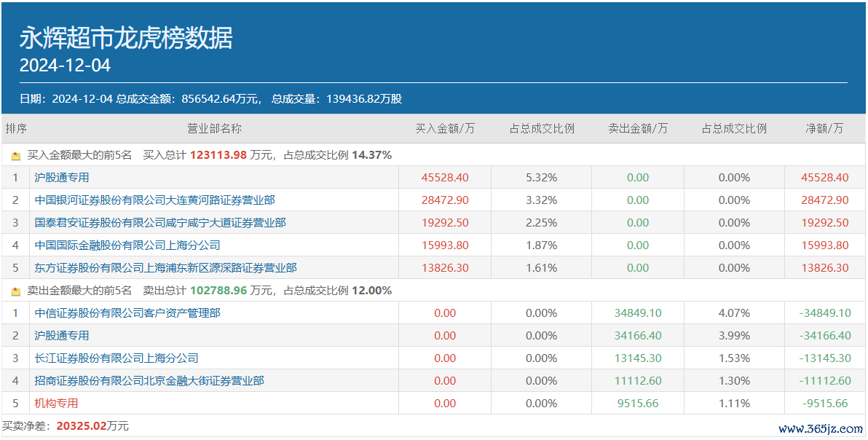Open the red 机构专用 link
Screen dimensions: 868x440
[x=56, y=404]
